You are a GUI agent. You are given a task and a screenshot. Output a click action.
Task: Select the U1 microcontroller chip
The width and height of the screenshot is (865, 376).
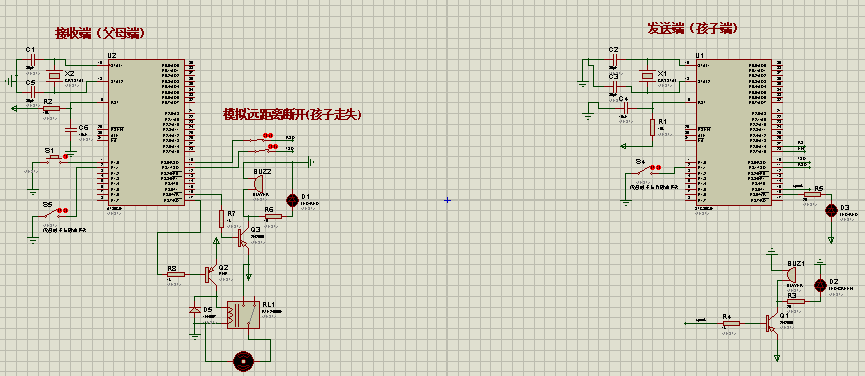tap(734, 133)
